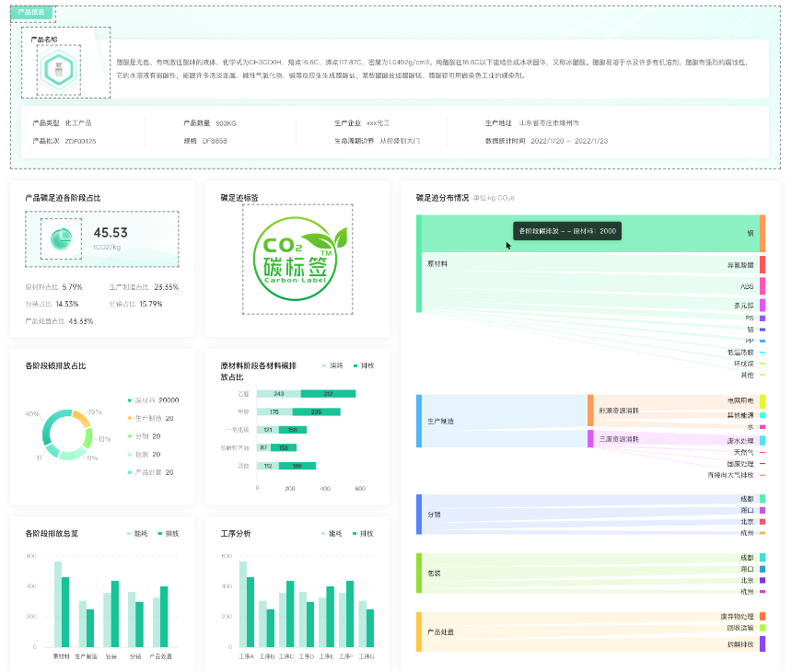Select the 三废资源消耗 node in Sankey chart
This screenshot has width=792, height=672.
pos(590,439)
